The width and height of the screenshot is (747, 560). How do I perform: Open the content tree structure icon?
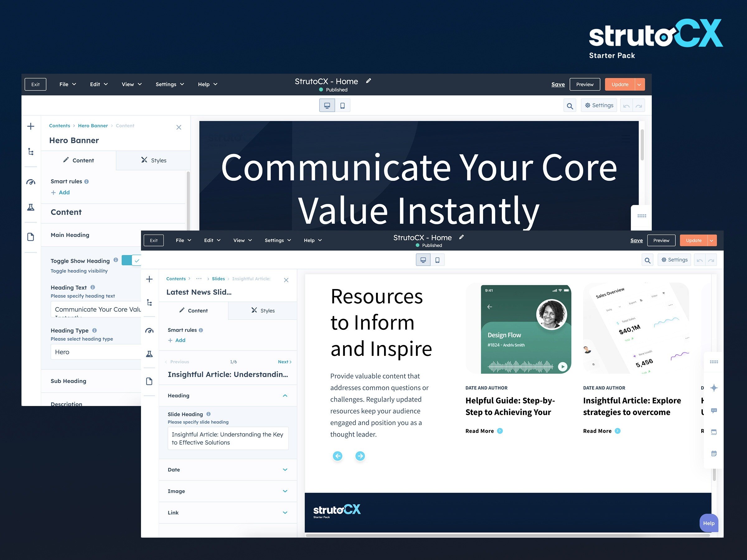[x=149, y=302]
